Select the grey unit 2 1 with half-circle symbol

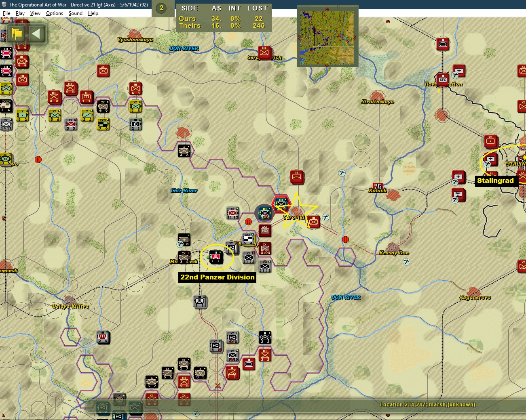point(135,124)
